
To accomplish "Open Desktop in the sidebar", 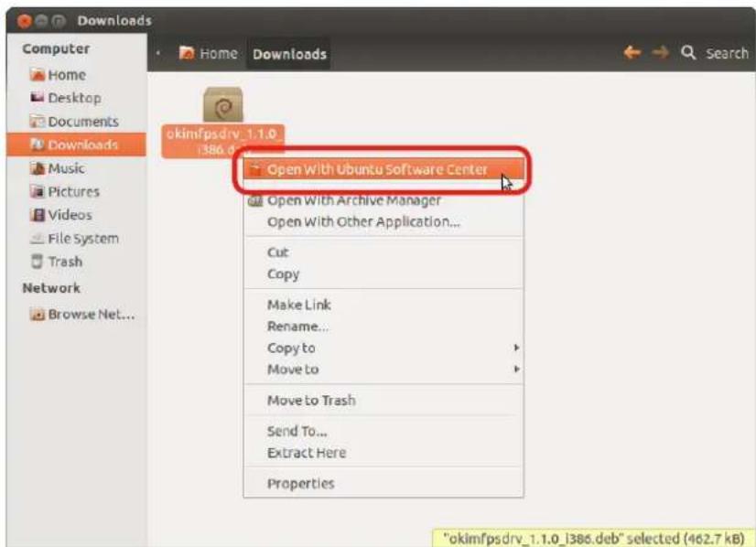I will click(76, 98).
